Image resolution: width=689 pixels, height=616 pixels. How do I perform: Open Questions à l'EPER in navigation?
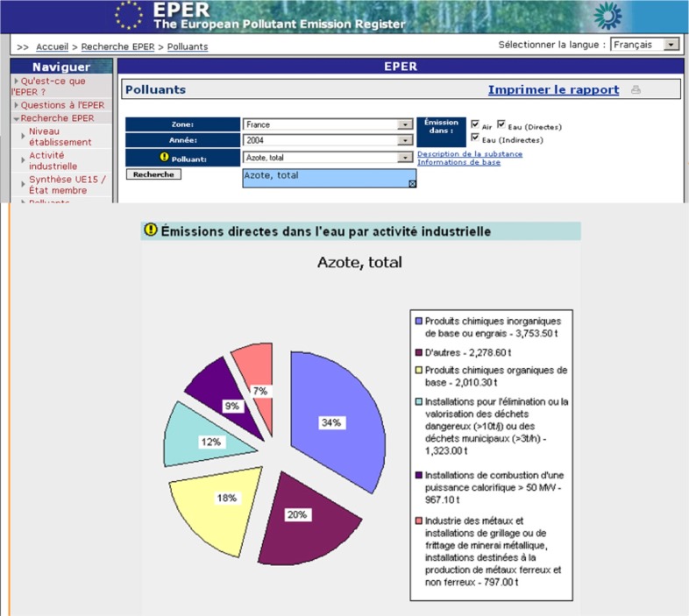tap(61, 105)
